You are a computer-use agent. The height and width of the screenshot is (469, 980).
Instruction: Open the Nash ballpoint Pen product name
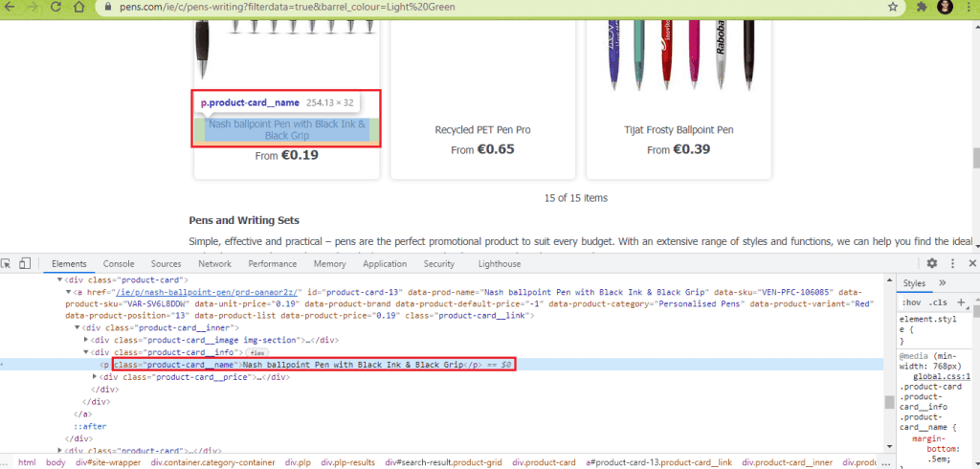pyautogui.click(x=286, y=130)
